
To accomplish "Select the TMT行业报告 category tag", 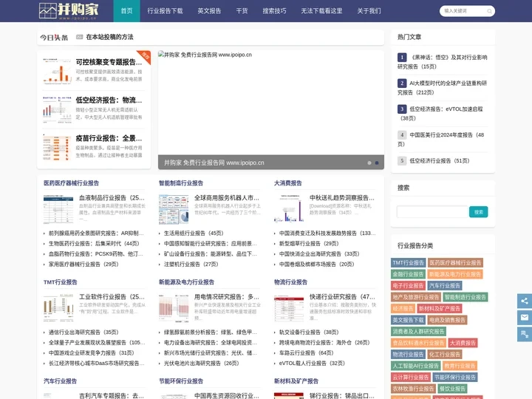I will [409, 262].
